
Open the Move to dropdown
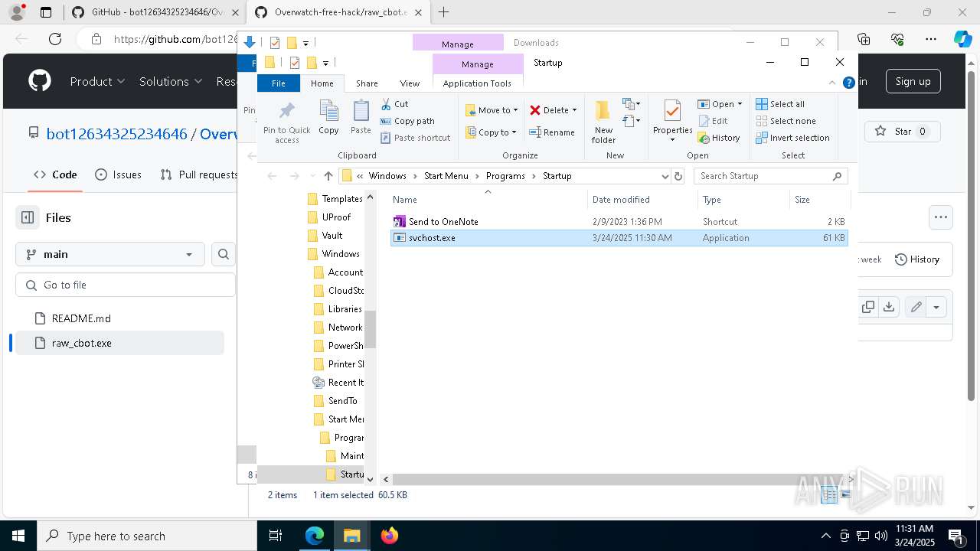(x=492, y=110)
